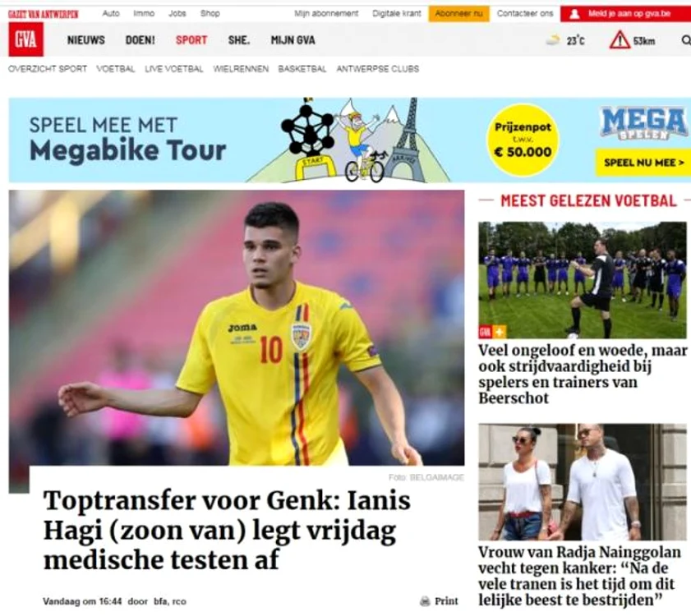
Task: Open Radja Nainggolan article thumbnail
Action: [583, 482]
